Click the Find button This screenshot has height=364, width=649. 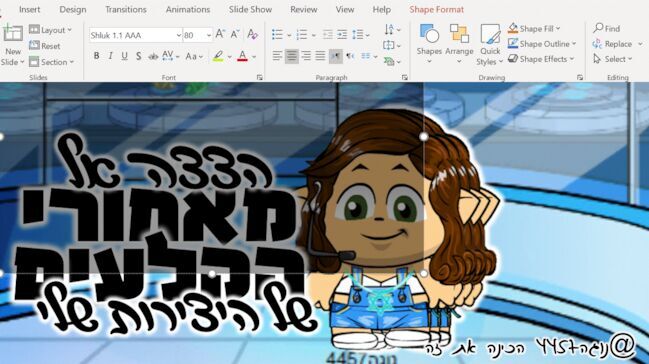607,28
